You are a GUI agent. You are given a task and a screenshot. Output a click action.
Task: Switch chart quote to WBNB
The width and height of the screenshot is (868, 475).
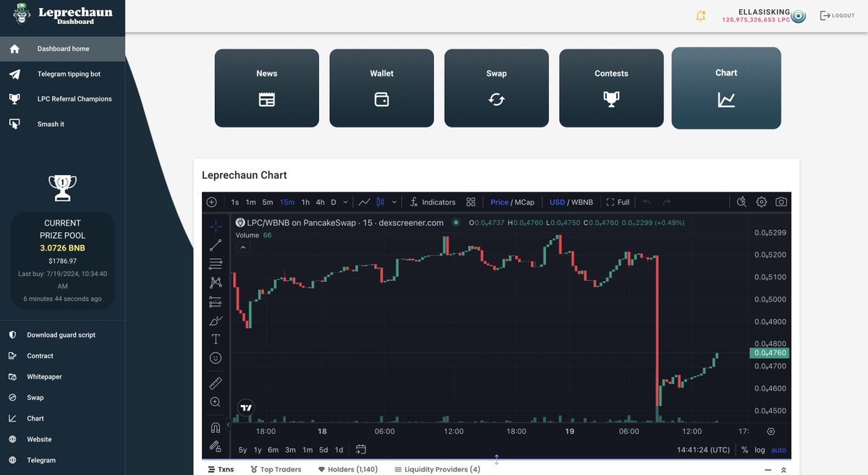click(x=582, y=202)
